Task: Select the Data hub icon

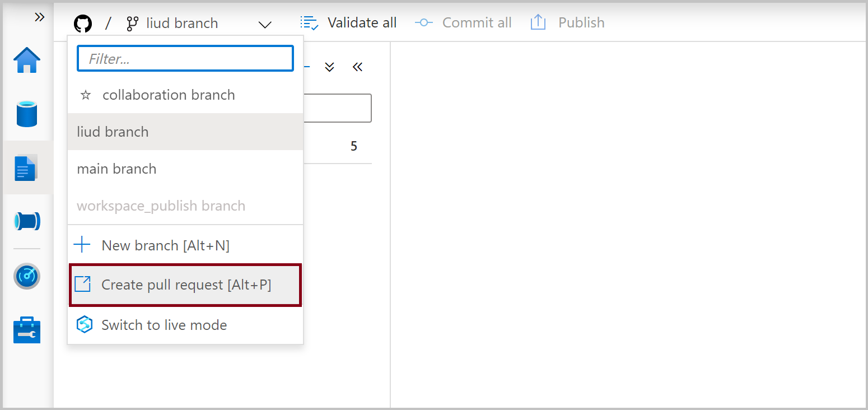Action: pyautogui.click(x=26, y=114)
